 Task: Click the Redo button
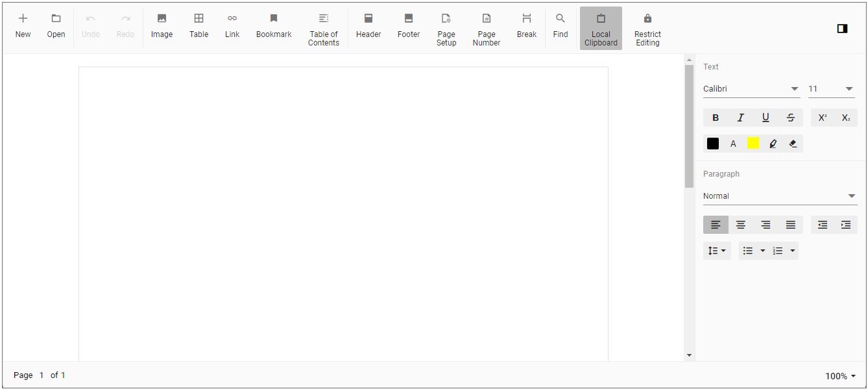coord(126,27)
